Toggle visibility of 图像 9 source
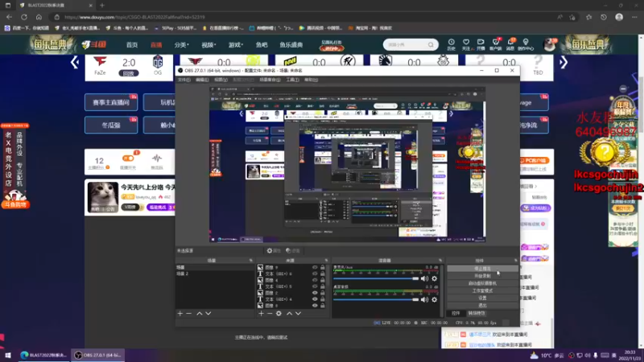The width and height of the screenshot is (644, 362). (x=315, y=268)
